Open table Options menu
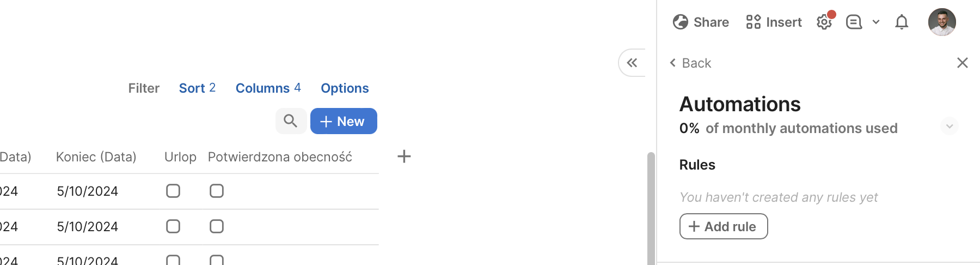 (x=345, y=88)
